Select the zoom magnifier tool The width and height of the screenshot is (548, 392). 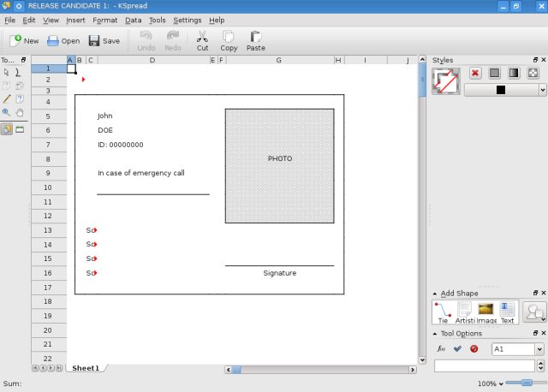pos(6,113)
